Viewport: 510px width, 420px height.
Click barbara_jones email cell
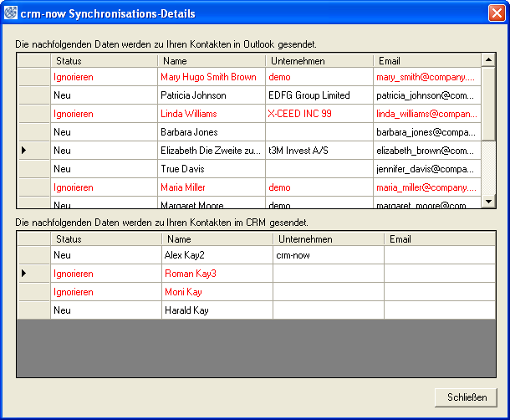(426, 132)
